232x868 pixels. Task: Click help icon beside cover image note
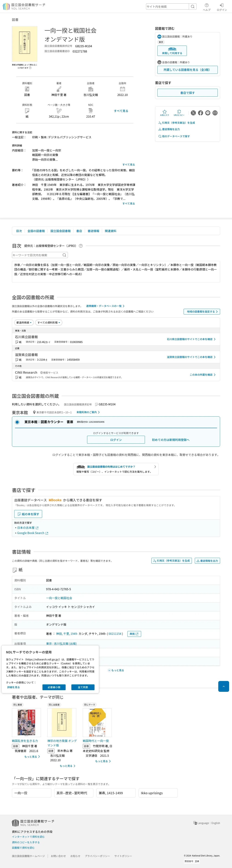30,68
